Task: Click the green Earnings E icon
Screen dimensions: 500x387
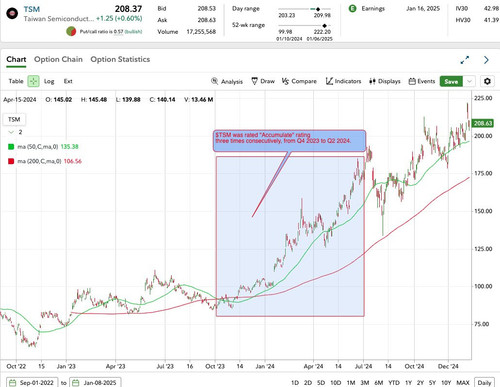Action: (x=352, y=9)
